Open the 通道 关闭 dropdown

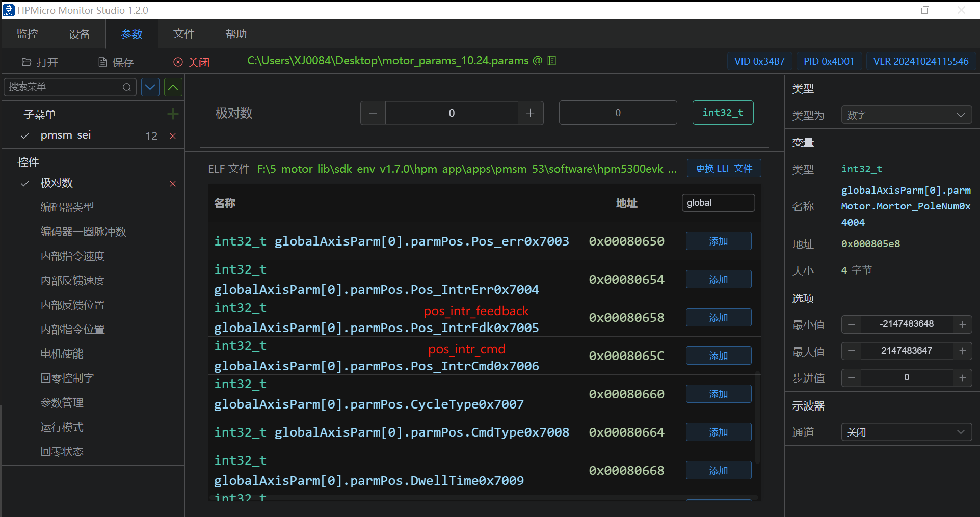907,432
